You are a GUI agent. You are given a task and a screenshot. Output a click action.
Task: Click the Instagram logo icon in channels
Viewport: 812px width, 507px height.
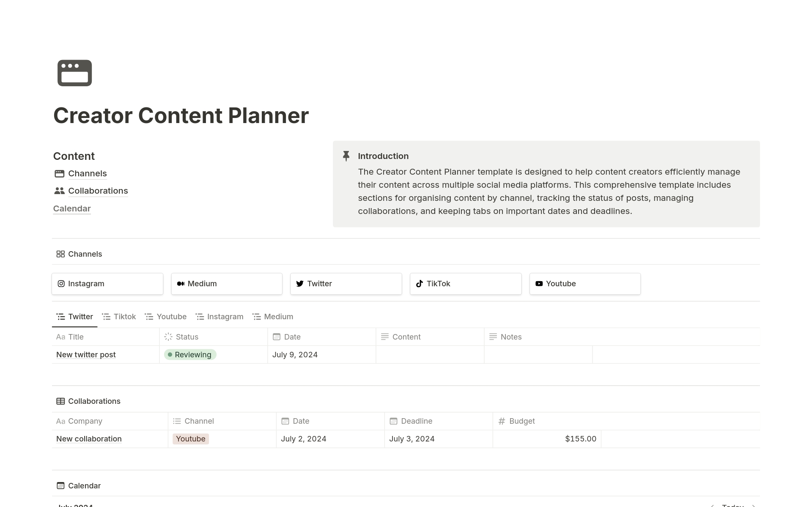pyautogui.click(x=61, y=284)
